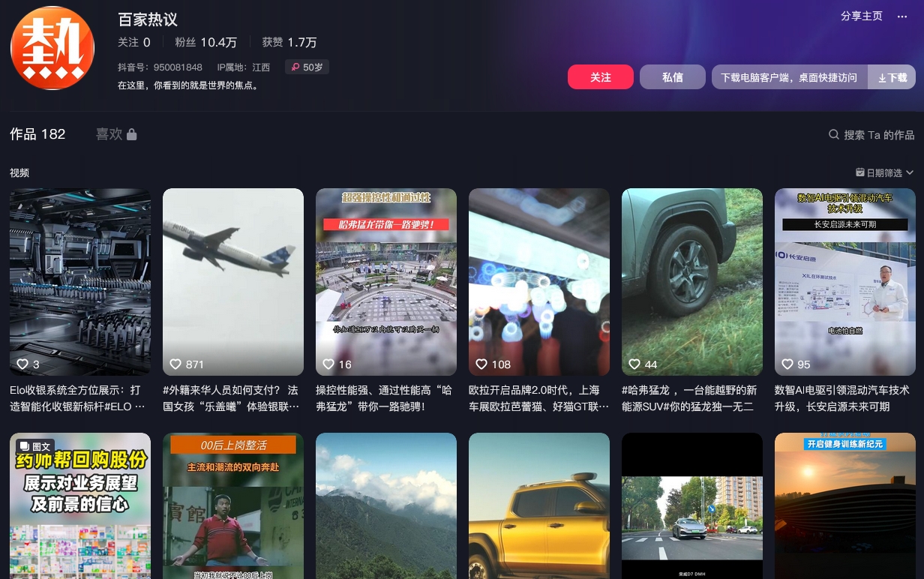Screen dimensions: 924x579
Task: Open the street driving car video thumbnail
Action: point(692,505)
